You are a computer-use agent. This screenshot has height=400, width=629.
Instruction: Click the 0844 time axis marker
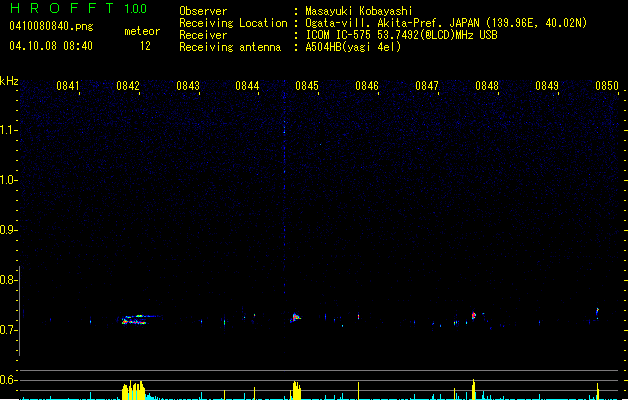tap(247, 86)
